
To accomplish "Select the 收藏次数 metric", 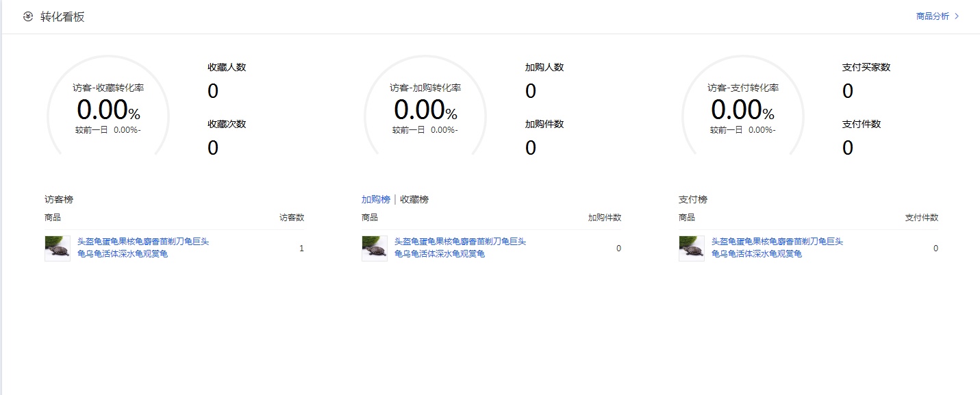I will pos(227,124).
